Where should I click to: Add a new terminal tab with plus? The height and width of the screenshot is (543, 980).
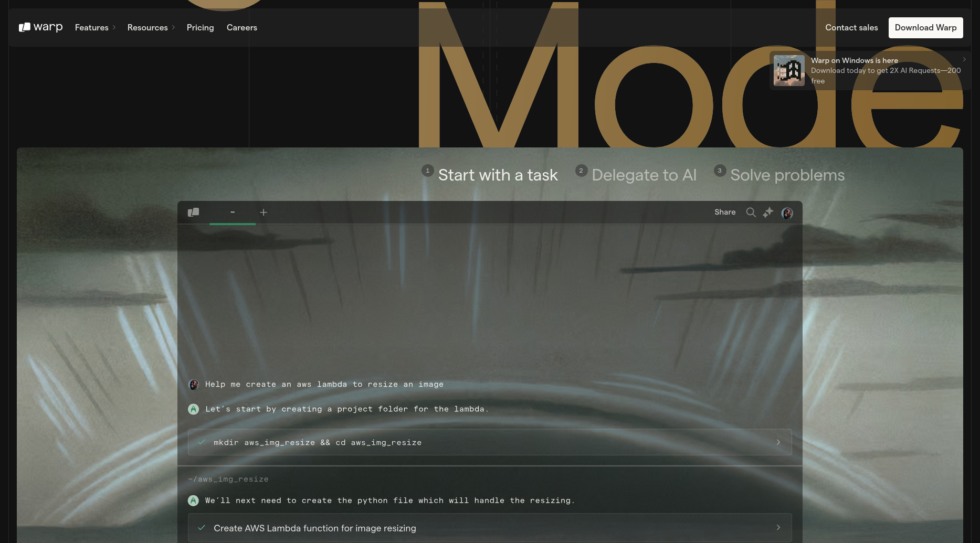(x=264, y=212)
